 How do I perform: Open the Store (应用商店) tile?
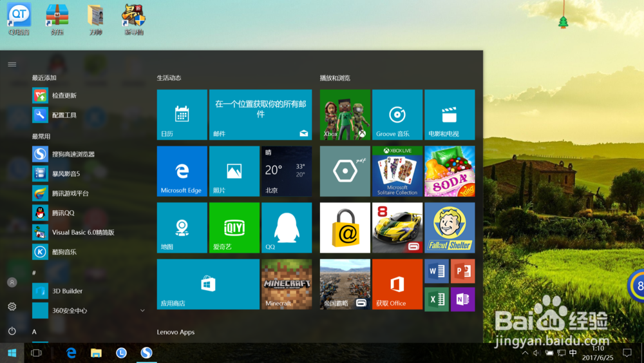click(x=208, y=284)
